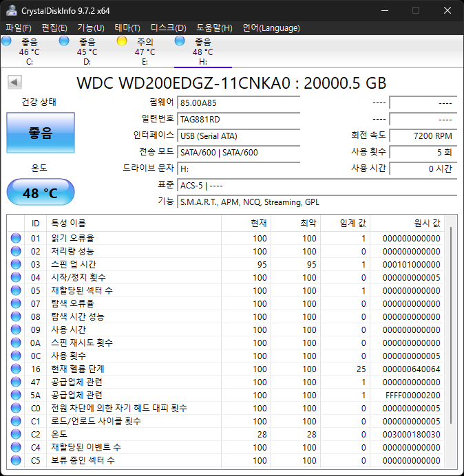
Task: Select the D: drive tab
Action: click(x=87, y=52)
